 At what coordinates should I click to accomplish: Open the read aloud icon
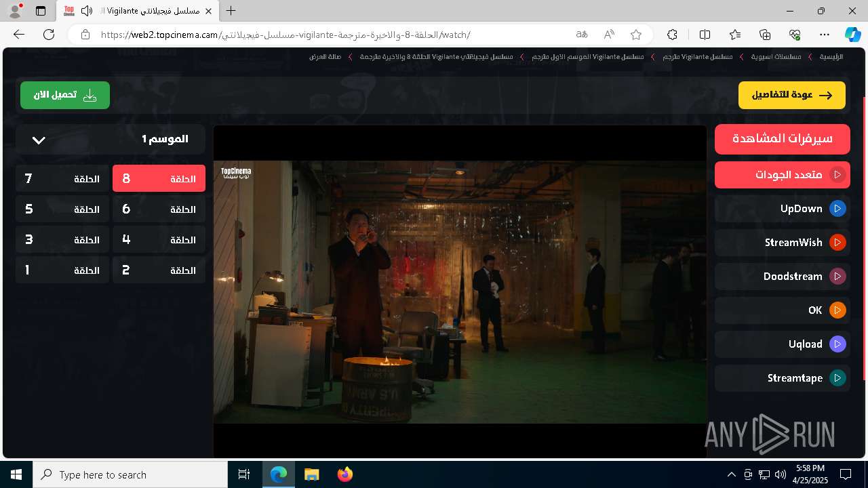609,35
